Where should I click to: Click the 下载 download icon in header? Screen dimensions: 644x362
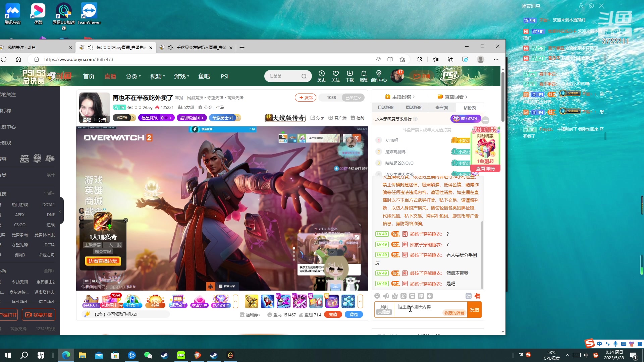coord(350,76)
